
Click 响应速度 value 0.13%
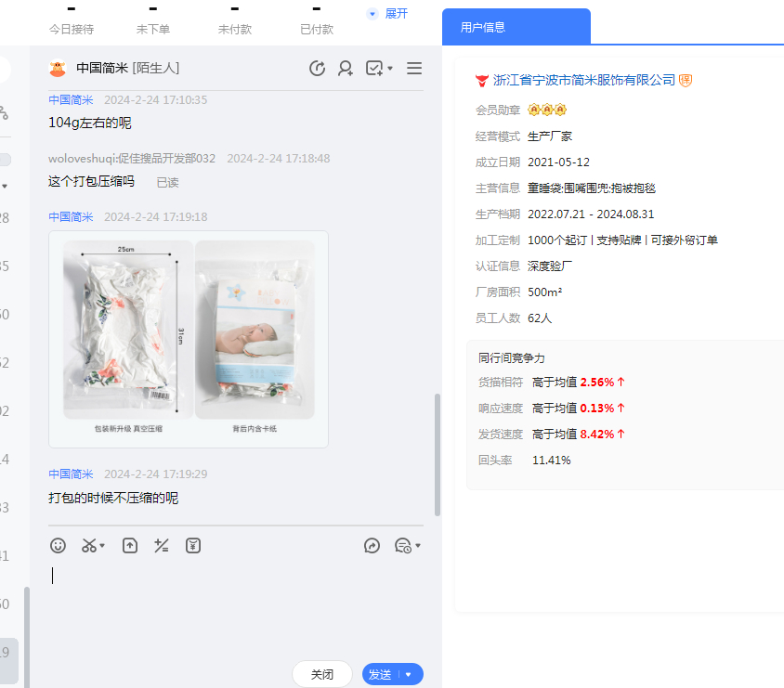coord(597,409)
